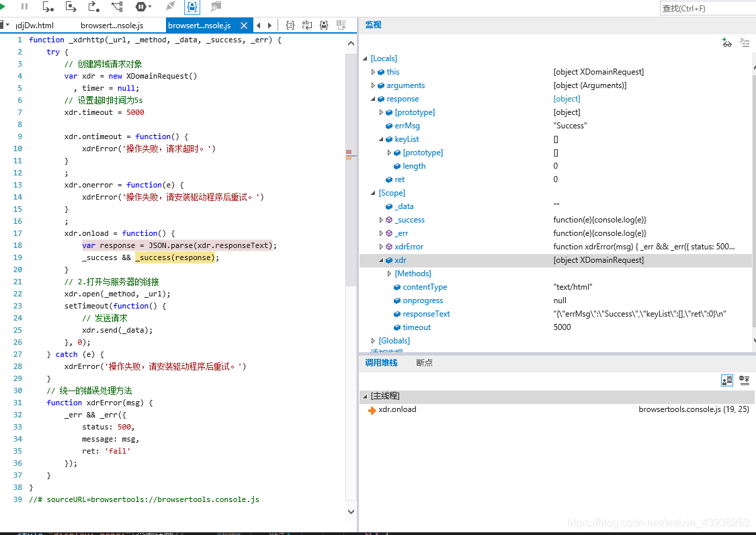Click the code editor scroll down arrow
The height and width of the screenshot is (535, 756).
point(351,511)
